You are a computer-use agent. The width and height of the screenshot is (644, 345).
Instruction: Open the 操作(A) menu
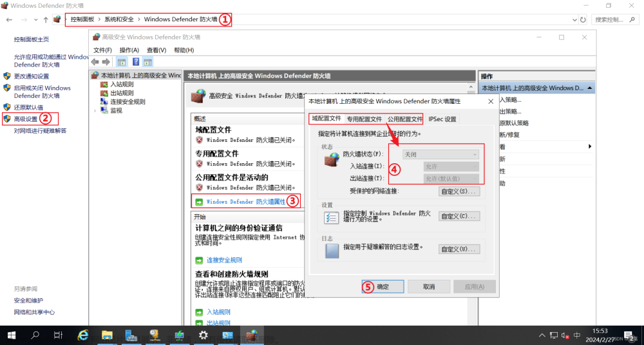click(x=129, y=50)
